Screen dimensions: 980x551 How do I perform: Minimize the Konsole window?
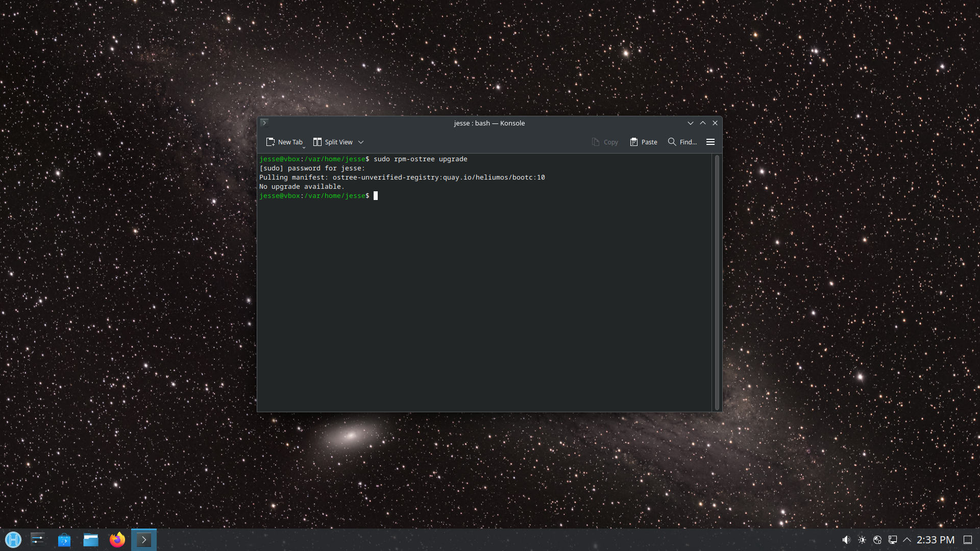[x=691, y=123]
